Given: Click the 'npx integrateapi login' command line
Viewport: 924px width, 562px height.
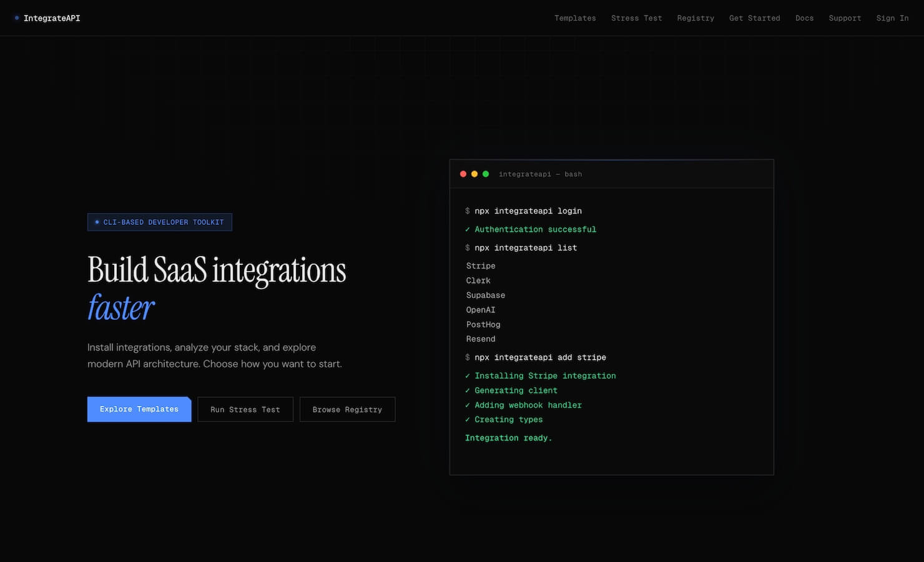Looking at the screenshot, I should point(523,211).
